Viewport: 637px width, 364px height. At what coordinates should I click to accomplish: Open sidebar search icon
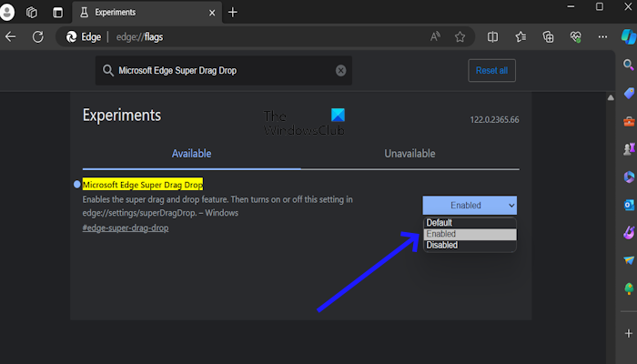point(628,66)
